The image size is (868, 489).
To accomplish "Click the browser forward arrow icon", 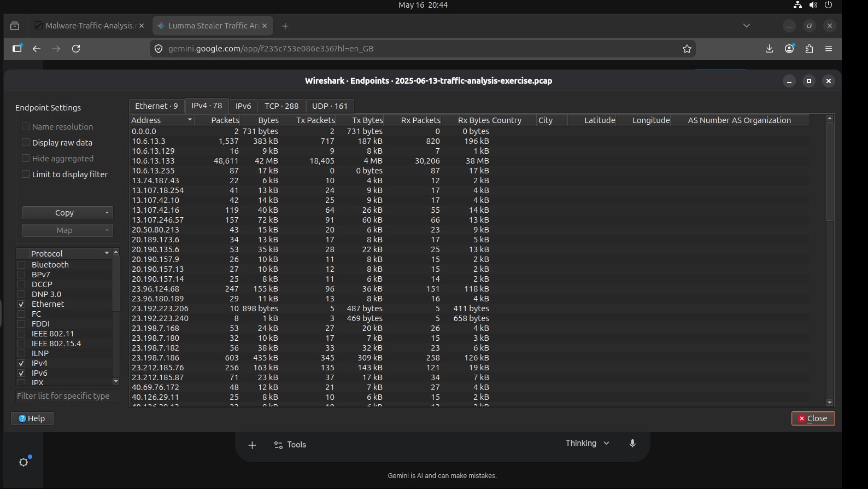I will click(x=56, y=49).
